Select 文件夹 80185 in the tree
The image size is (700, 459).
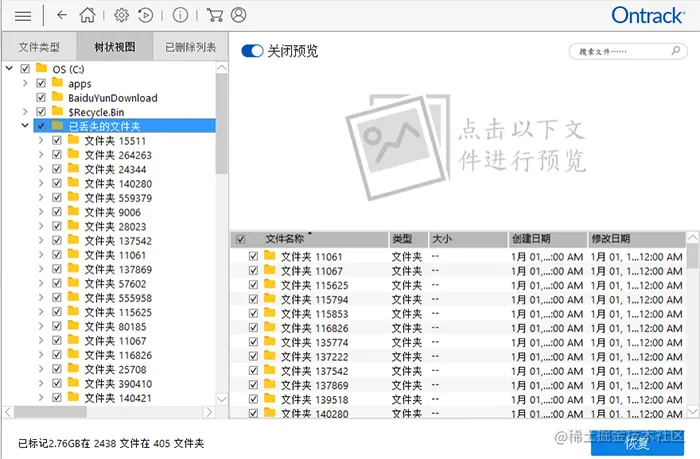(x=115, y=326)
